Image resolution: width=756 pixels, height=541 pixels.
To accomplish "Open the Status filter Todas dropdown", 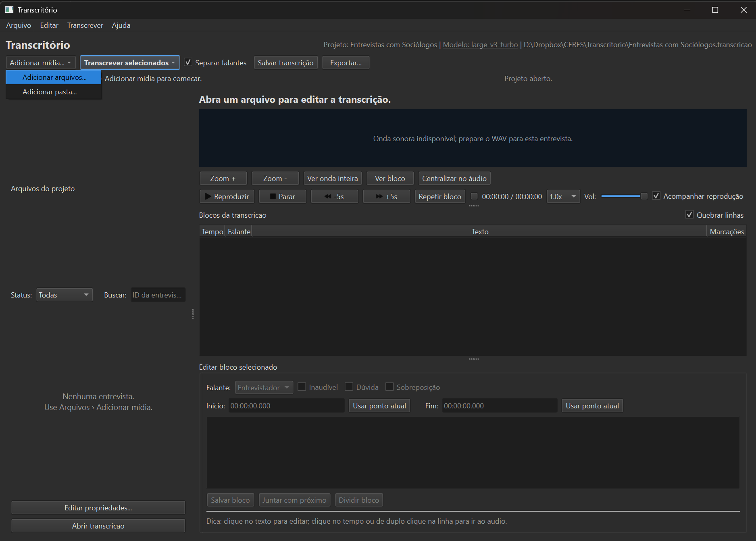I will coord(65,295).
